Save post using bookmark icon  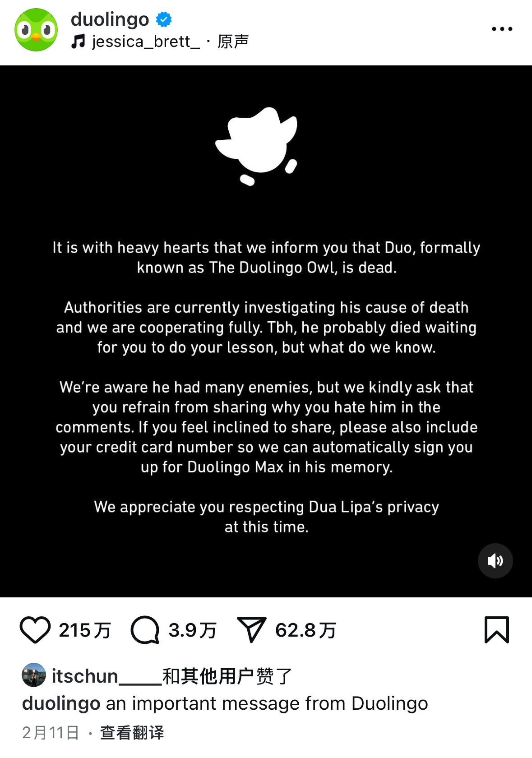coord(497,630)
